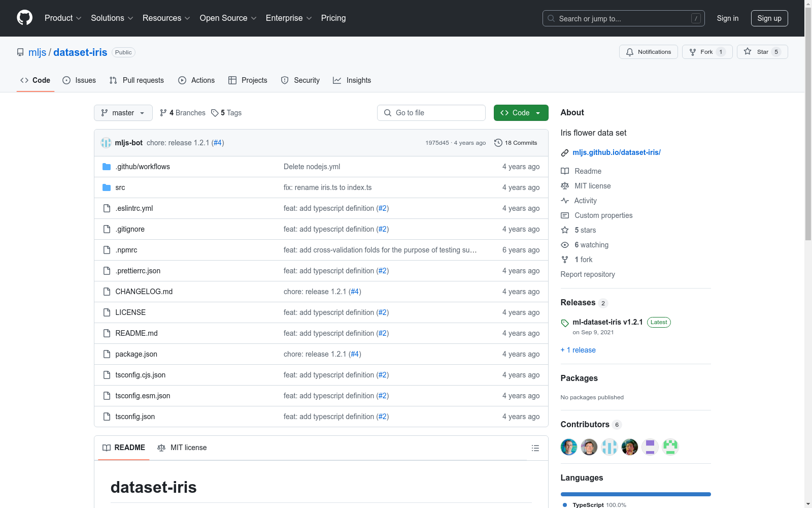
Task: Click the Report repository link
Action: coord(588,274)
